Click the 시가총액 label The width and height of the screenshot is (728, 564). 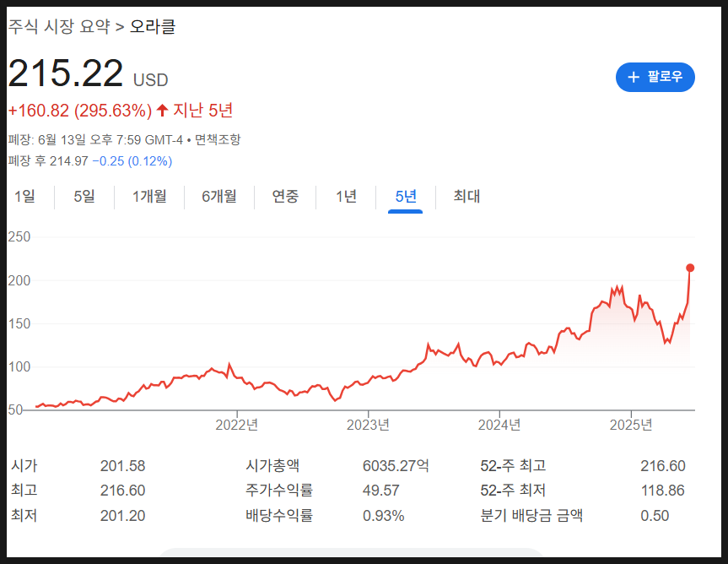272,466
